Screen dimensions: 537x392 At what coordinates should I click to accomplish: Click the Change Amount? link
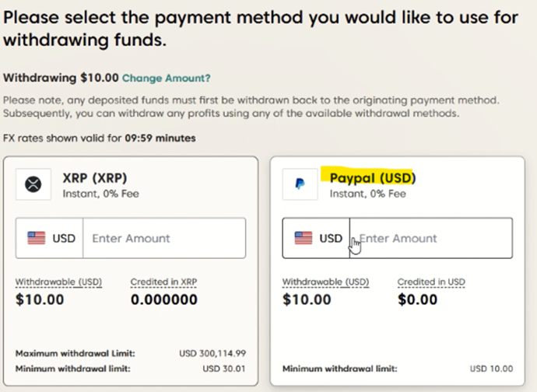click(x=167, y=79)
